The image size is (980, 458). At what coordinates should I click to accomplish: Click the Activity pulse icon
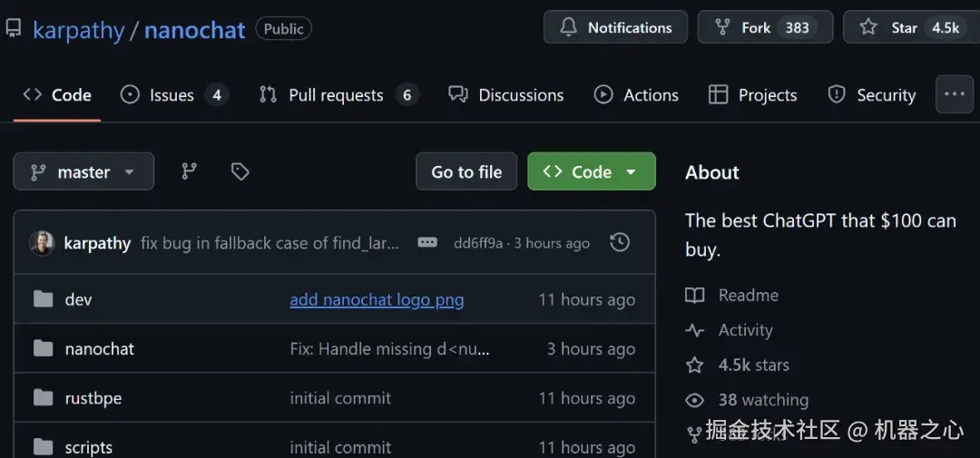tap(695, 331)
